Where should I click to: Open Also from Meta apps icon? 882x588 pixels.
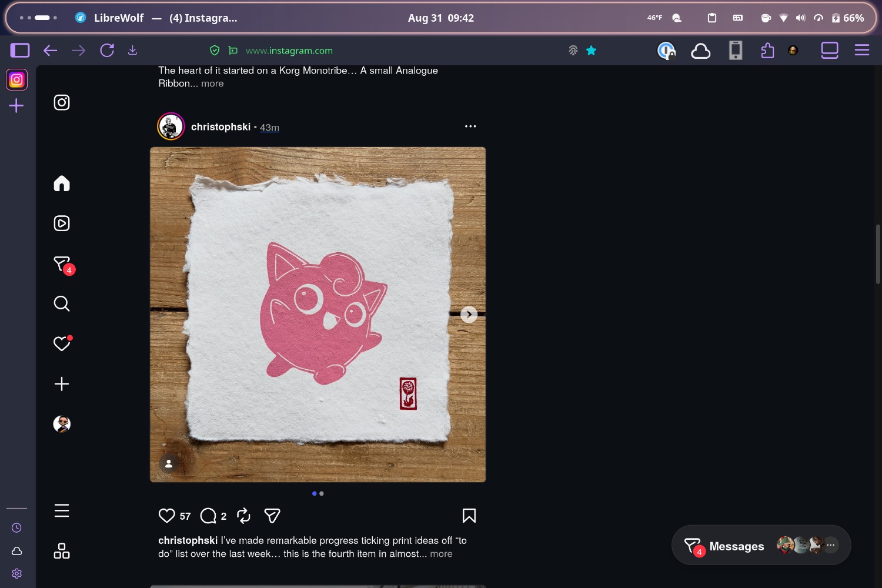click(62, 551)
